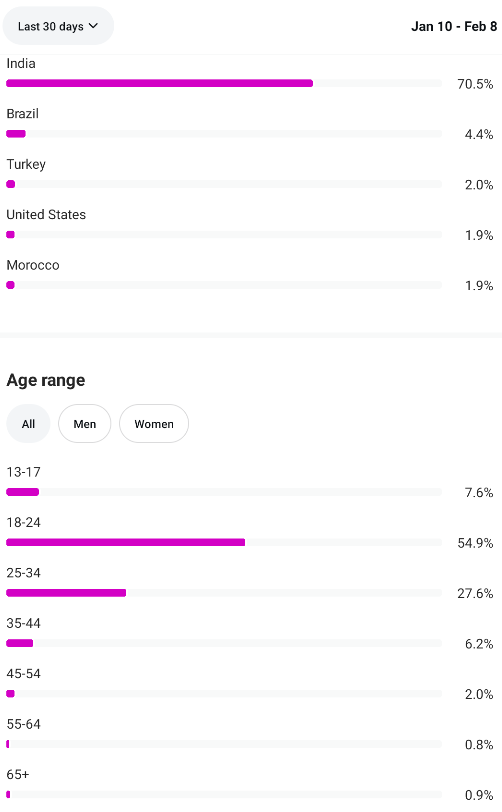Select the All age filter

28,424
